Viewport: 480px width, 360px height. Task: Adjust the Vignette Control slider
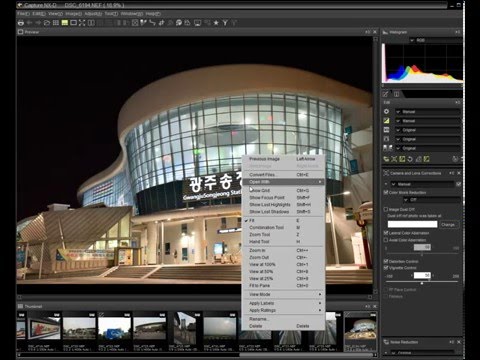(422, 283)
